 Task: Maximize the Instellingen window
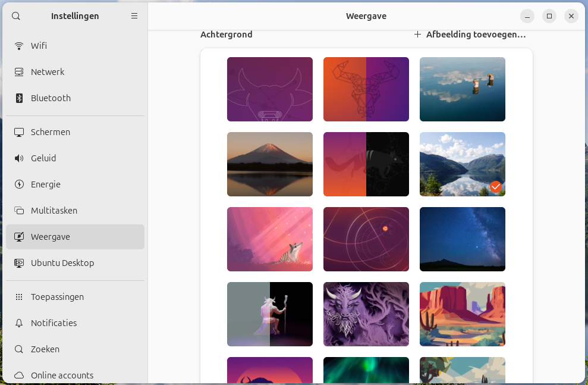[x=549, y=16]
